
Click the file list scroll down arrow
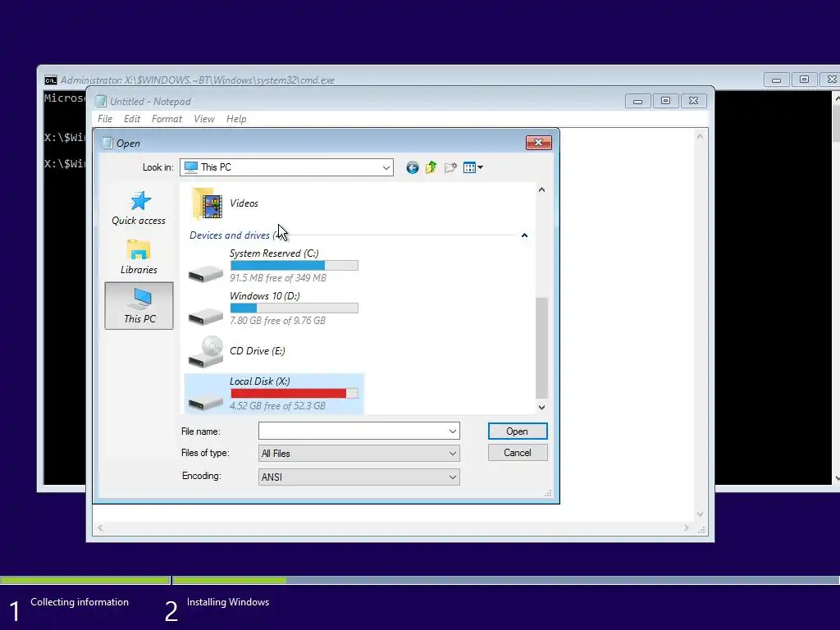tap(541, 407)
